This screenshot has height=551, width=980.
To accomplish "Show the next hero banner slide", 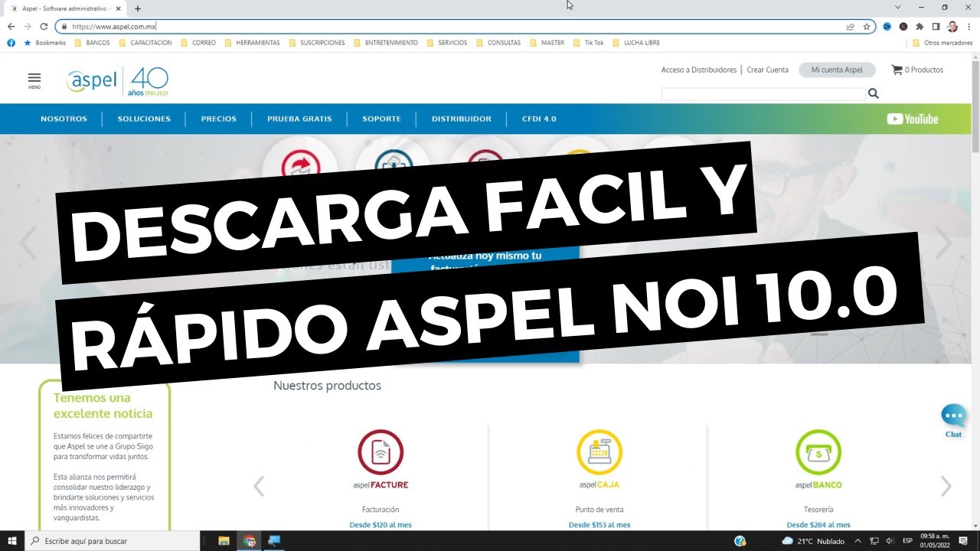I will click(x=943, y=243).
